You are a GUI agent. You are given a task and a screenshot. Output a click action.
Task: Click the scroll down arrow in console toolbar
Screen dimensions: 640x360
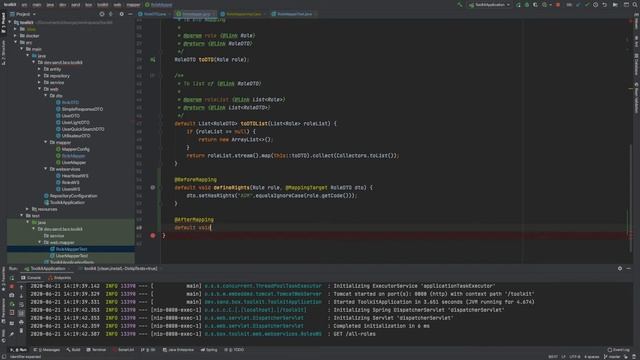tap(21, 296)
